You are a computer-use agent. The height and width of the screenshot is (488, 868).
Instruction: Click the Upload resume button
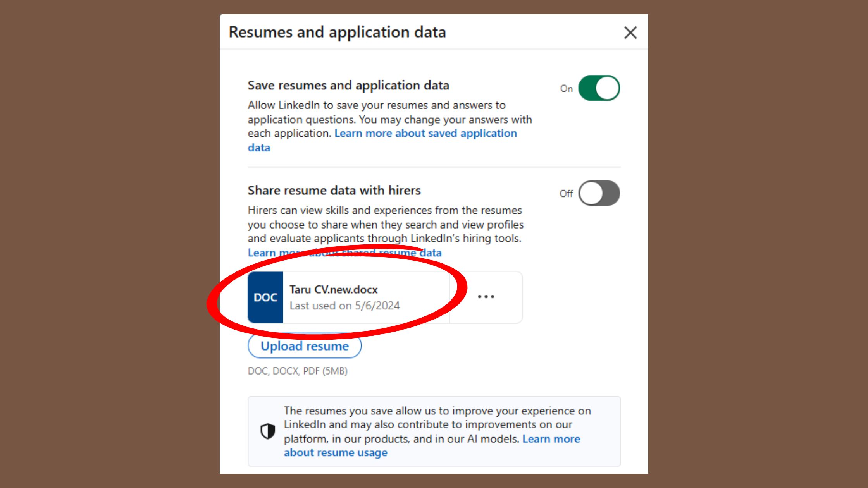coord(305,346)
